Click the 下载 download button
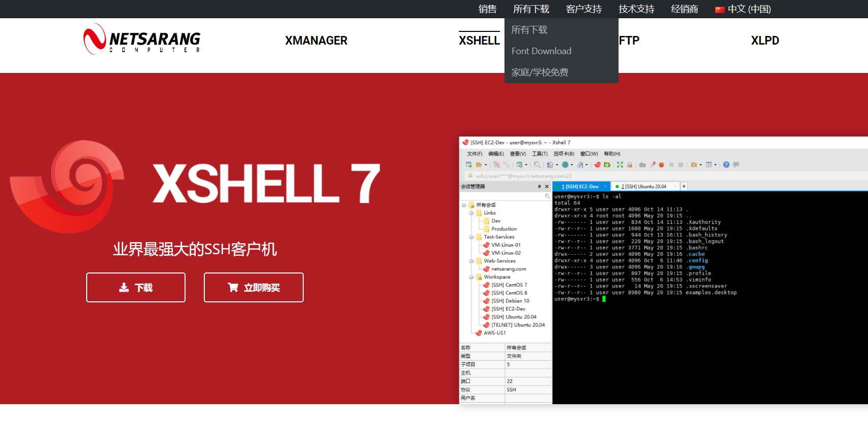Screen dimensions: 868x430 tap(136, 288)
